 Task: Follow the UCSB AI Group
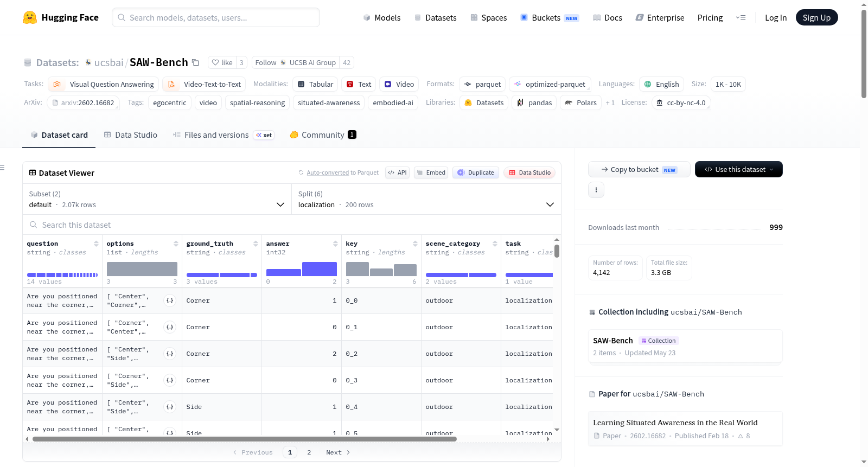(296, 62)
